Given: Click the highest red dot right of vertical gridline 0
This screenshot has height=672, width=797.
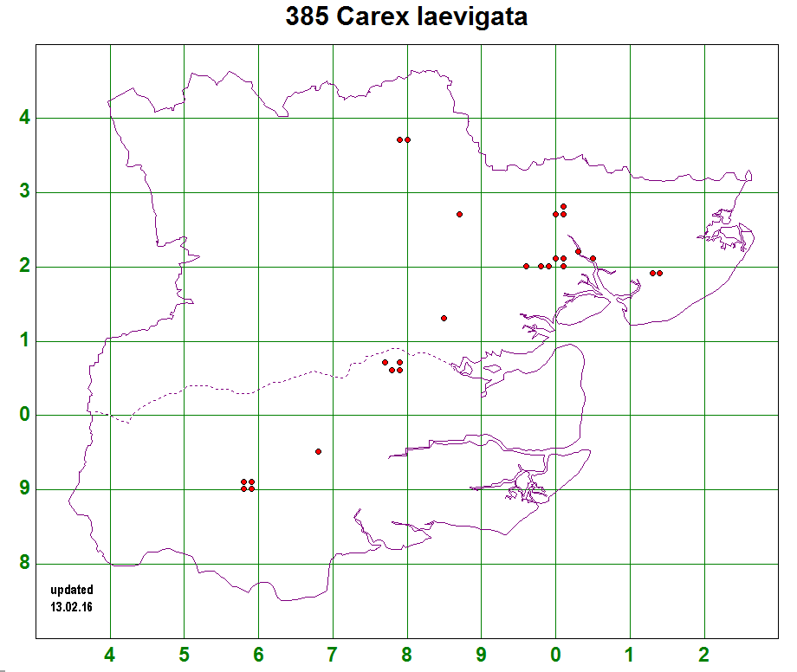Looking at the screenshot, I should pyautogui.click(x=563, y=207).
